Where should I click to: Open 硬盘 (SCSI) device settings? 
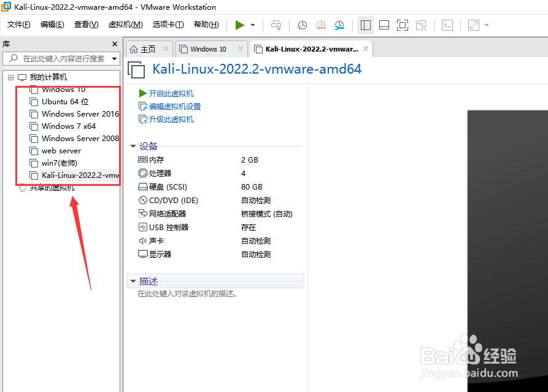[x=163, y=187]
